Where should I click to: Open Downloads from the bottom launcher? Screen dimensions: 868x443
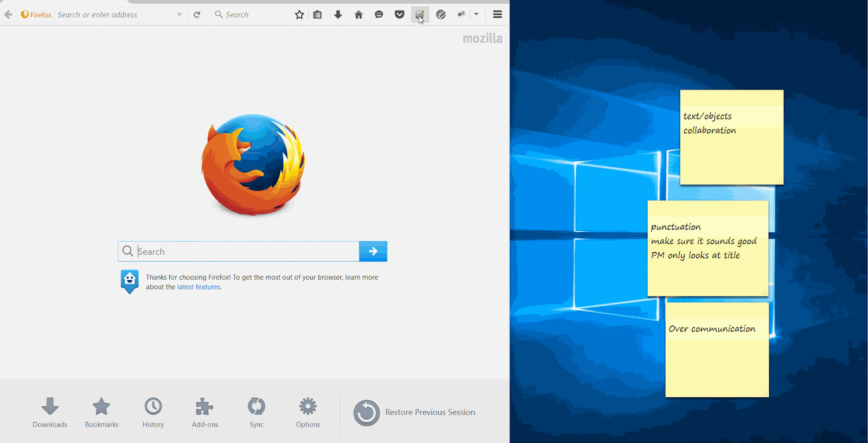(50, 413)
